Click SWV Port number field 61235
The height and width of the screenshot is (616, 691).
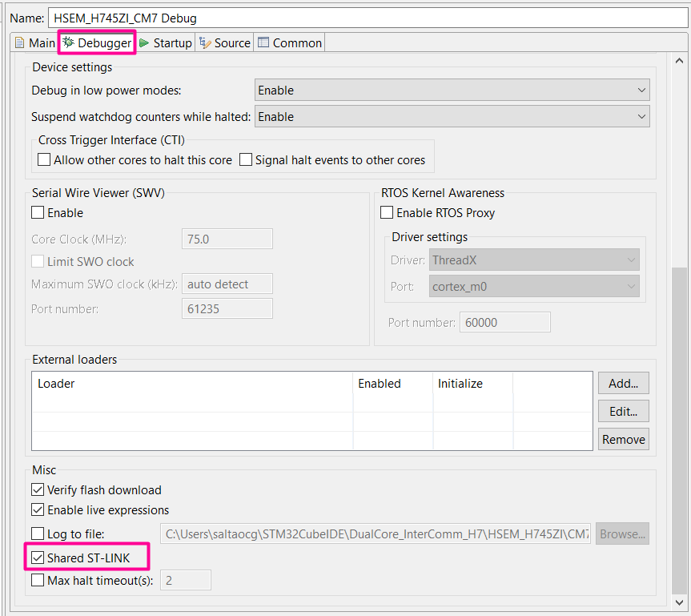point(227,308)
